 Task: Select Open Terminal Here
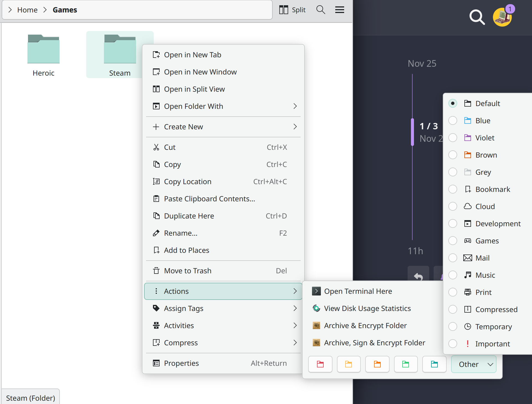(358, 291)
